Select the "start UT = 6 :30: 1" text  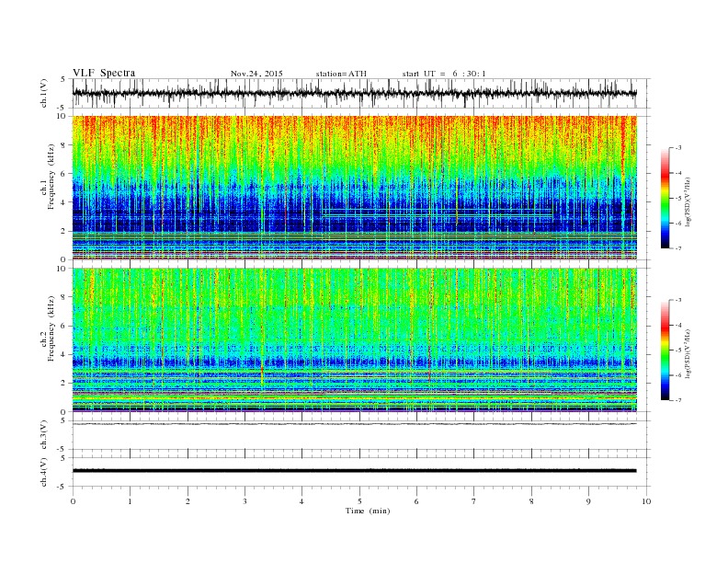444,74
